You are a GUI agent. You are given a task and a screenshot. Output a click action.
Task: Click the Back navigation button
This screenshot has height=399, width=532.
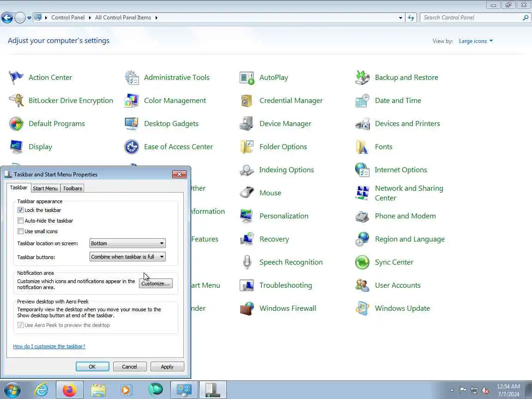pos(7,18)
